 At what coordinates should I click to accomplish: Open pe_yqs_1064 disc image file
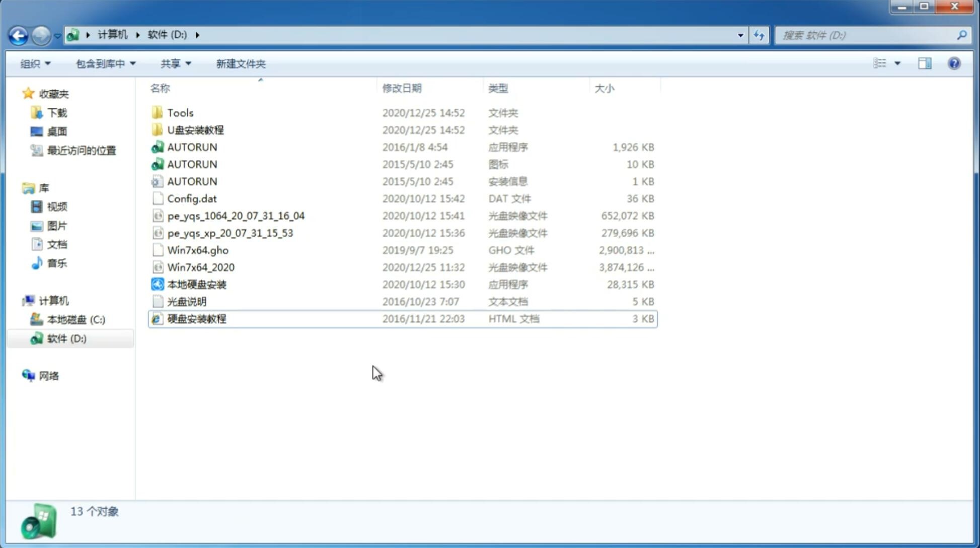tap(236, 216)
